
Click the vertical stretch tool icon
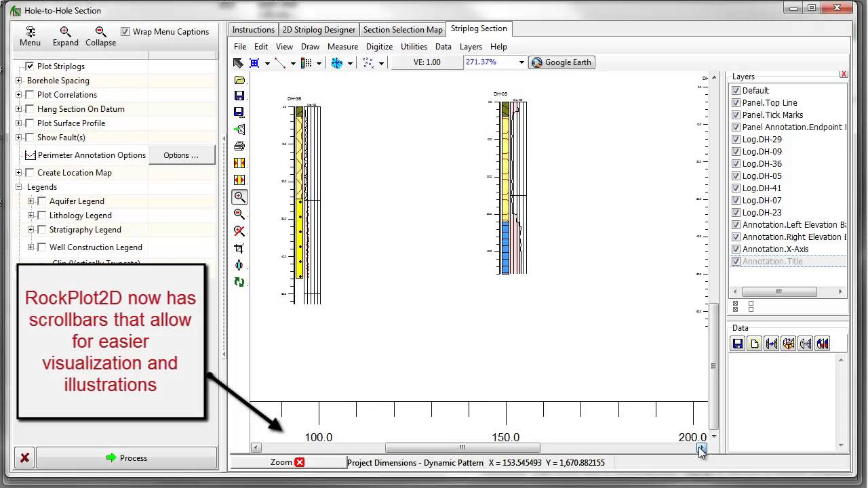239,265
